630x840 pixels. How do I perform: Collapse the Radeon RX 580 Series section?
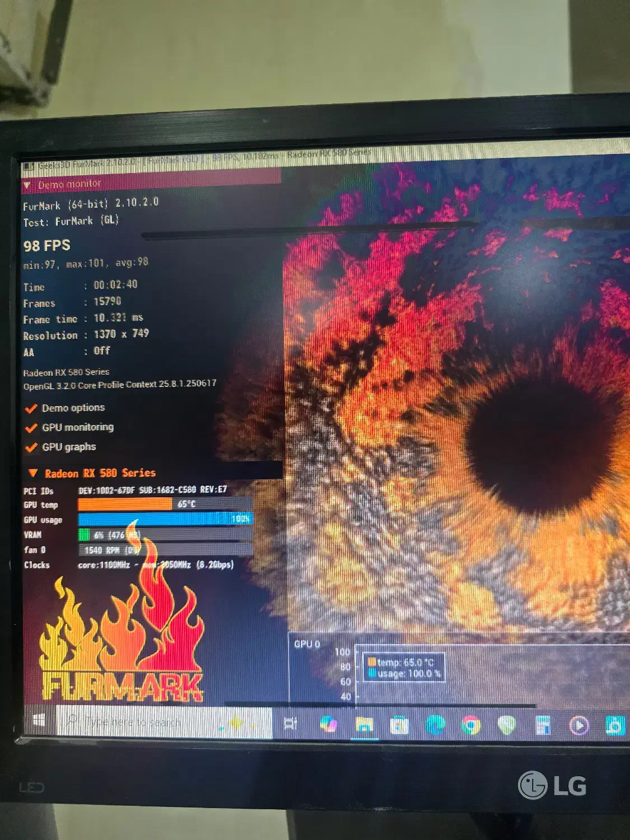click(x=34, y=473)
